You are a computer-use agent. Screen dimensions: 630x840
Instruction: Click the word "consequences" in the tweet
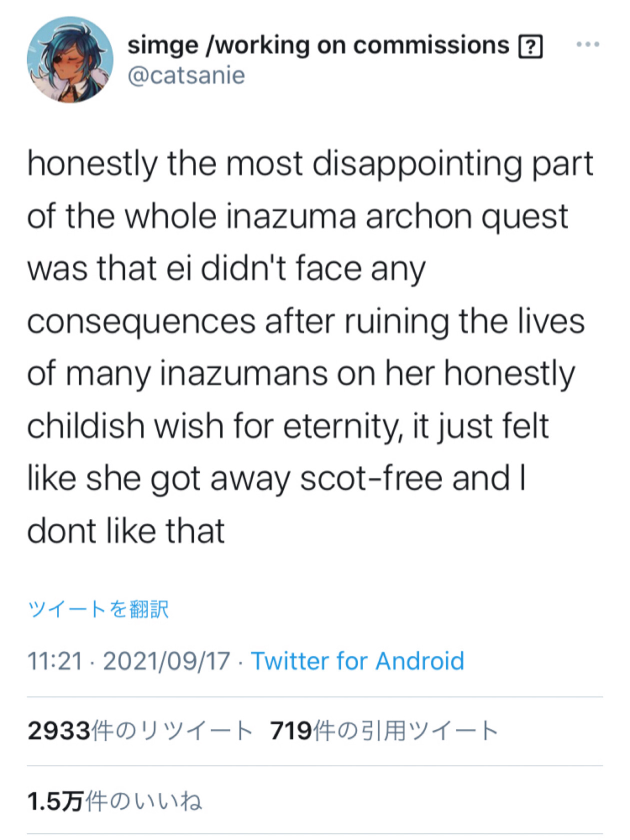(x=141, y=321)
